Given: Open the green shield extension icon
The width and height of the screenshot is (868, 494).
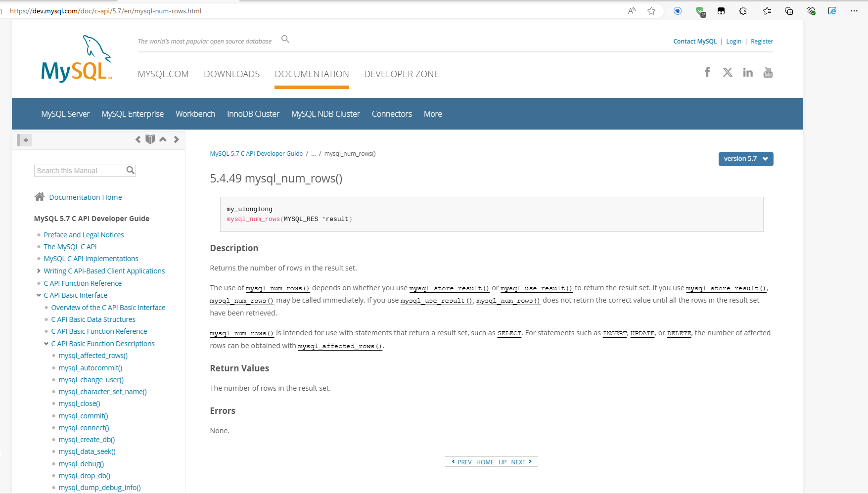Looking at the screenshot, I should [x=700, y=11].
